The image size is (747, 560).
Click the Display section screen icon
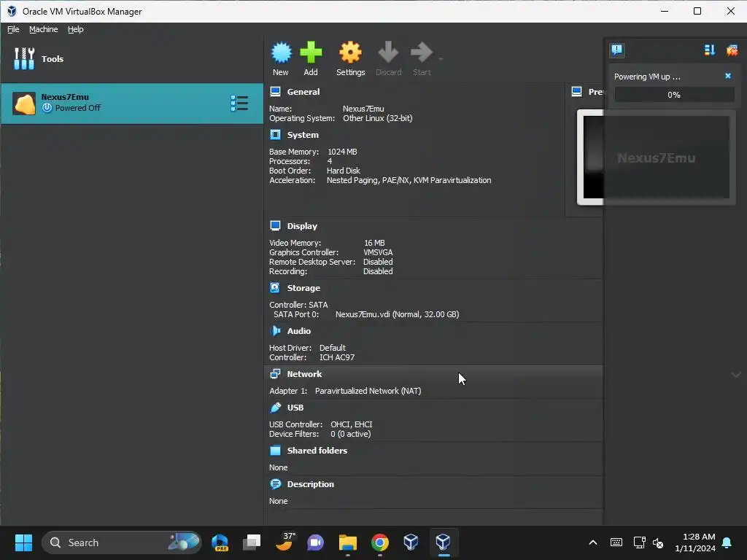tap(275, 226)
